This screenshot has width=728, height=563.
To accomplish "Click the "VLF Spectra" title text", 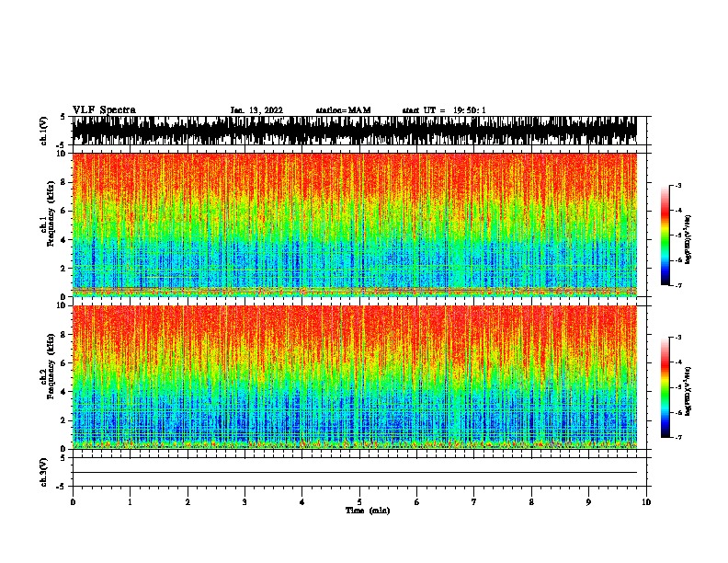I will tap(104, 109).
